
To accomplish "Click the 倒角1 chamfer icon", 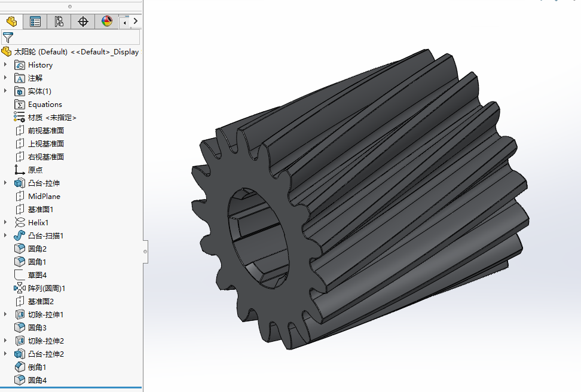I will coord(20,367).
